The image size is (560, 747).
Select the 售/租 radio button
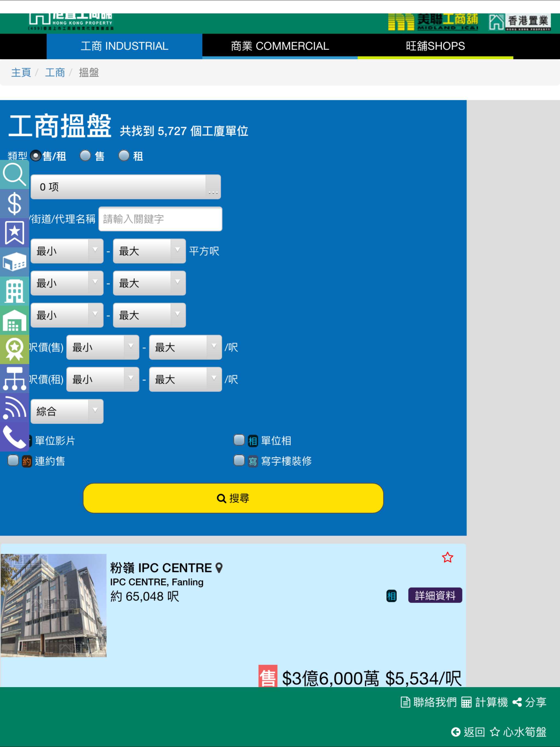(x=36, y=156)
